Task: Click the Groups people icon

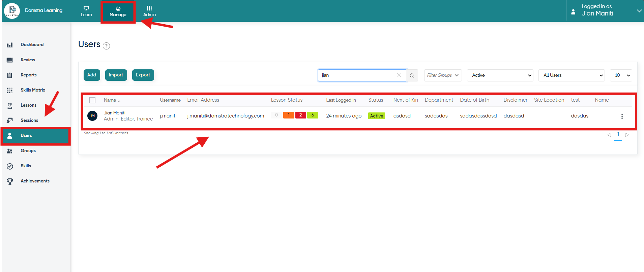Action: [x=10, y=151]
